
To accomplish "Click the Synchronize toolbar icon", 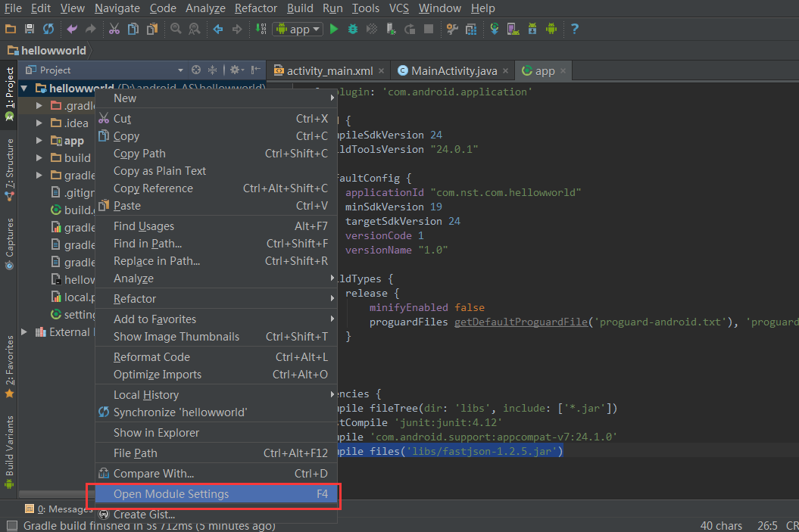I will click(x=48, y=29).
